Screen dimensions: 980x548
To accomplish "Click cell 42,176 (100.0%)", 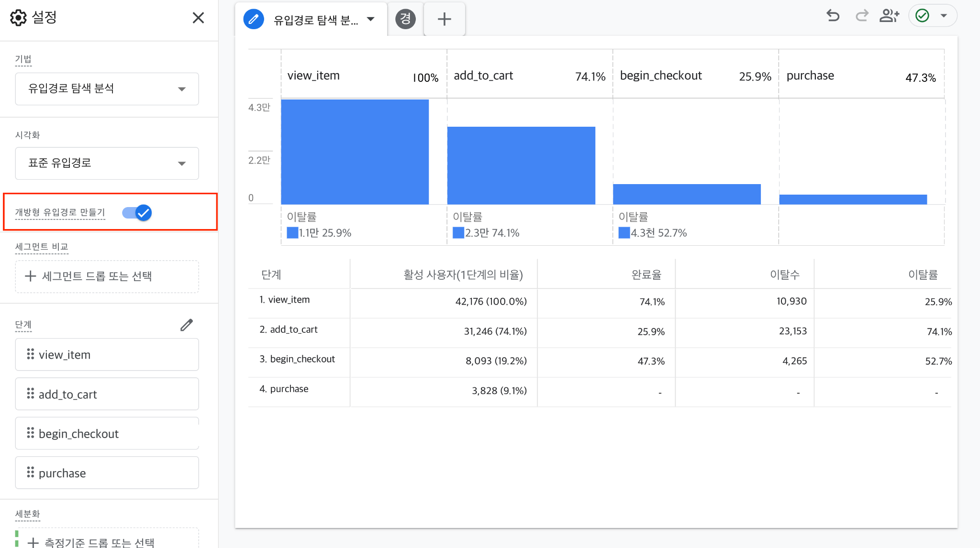I will [491, 302].
